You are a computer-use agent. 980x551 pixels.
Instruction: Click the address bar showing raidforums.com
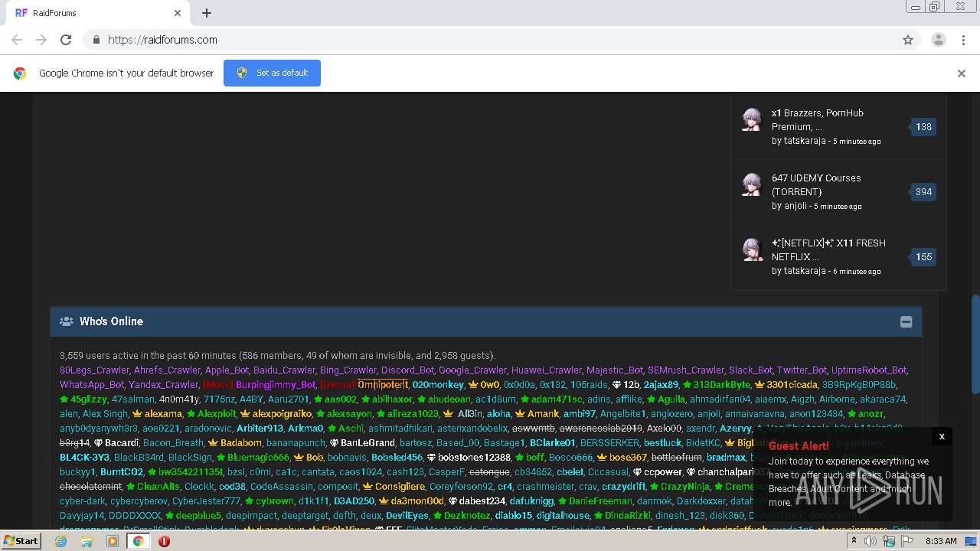[490, 40]
